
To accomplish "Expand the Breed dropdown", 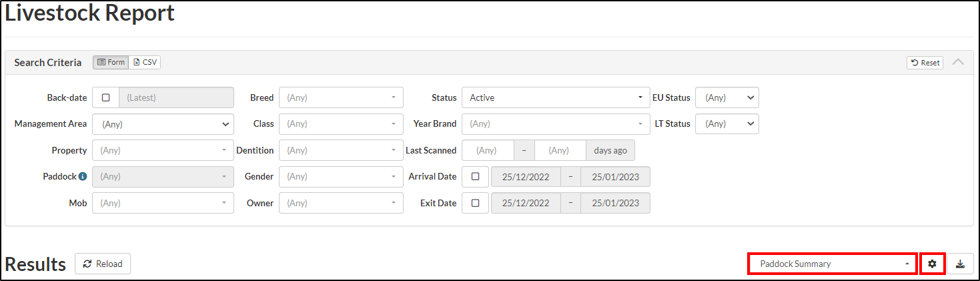I will [x=341, y=97].
